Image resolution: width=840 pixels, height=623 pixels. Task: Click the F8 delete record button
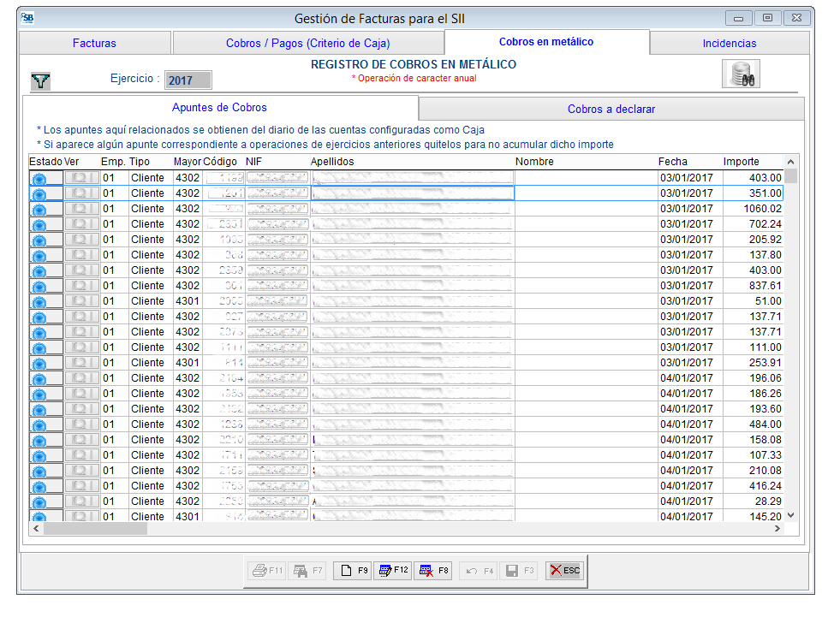(x=434, y=570)
